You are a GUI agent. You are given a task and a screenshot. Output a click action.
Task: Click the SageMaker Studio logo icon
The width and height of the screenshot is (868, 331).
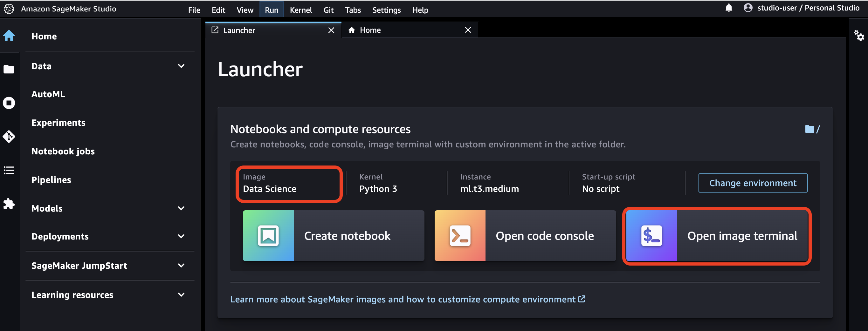pos(9,9)
